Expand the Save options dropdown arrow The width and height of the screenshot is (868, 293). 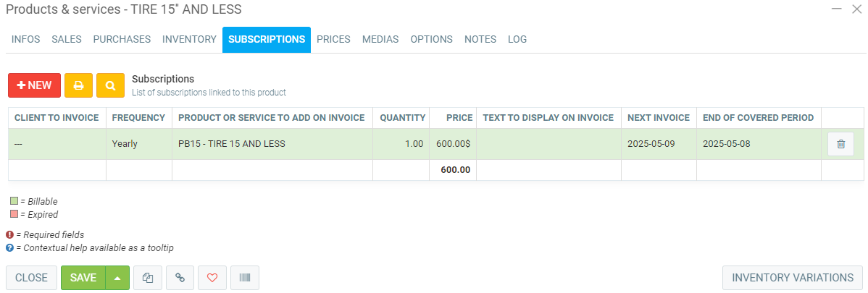click(117, 278)
